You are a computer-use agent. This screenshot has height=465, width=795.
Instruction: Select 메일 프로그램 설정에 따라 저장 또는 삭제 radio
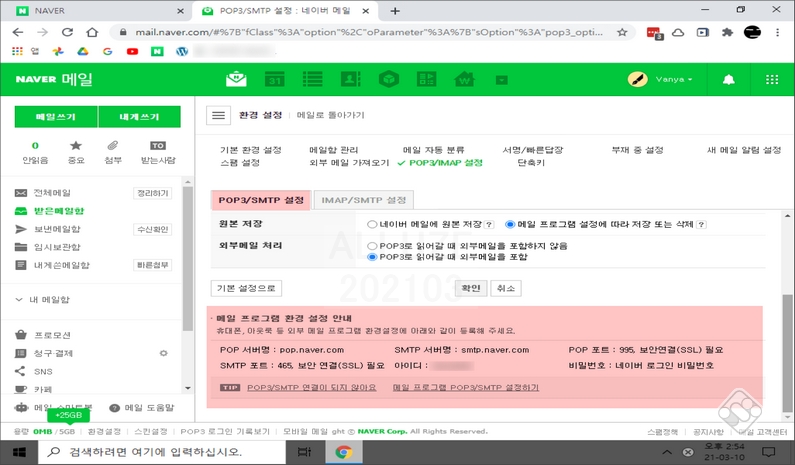pyautogui.click(x=510, y=224)
